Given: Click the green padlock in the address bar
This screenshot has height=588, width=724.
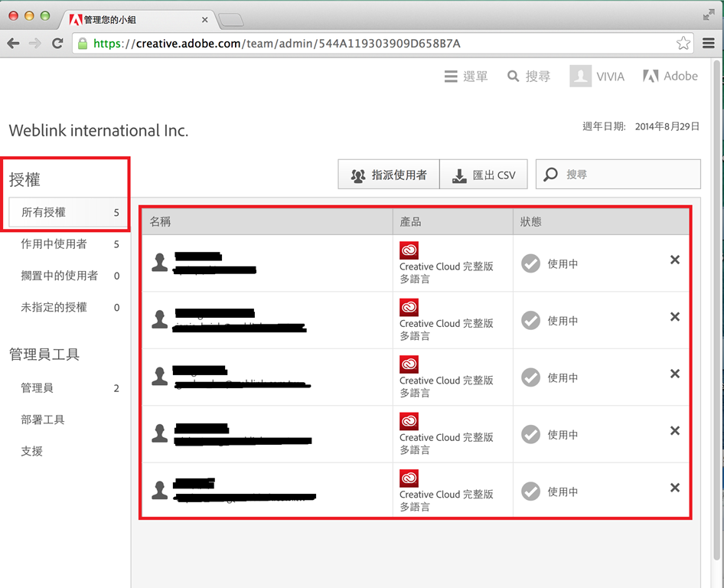Looking at the screenshot, I should [83, 44].
